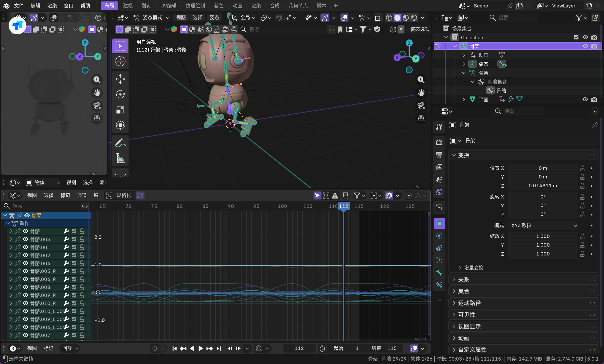The width and height of the screenshot is (604, 364).
Task: Open the 渲染 menu in top bar
Action: [x=52, y=6]
